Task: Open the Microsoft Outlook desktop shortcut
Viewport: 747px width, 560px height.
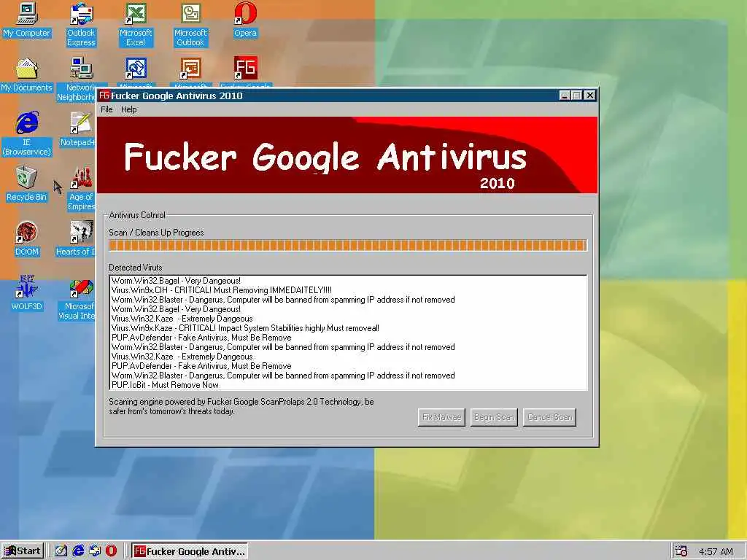Action: (x=190, y=24)
